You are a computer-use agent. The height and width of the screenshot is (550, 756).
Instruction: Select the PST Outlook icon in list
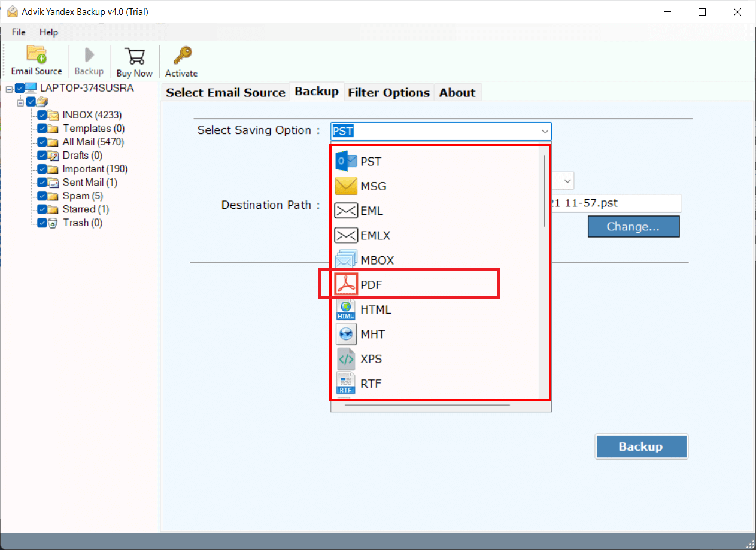pyautogui.click(x=346, y=162)
